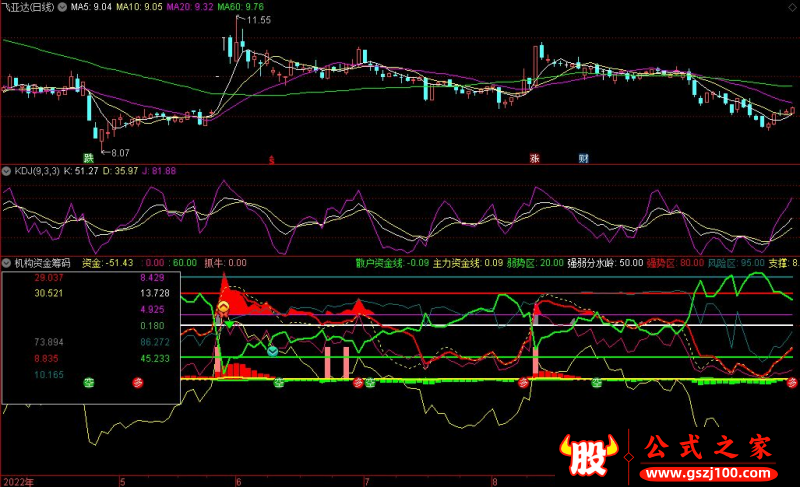Click the teal 86.272 legend value
Screen dimensions: 800x487
(155, 342)
